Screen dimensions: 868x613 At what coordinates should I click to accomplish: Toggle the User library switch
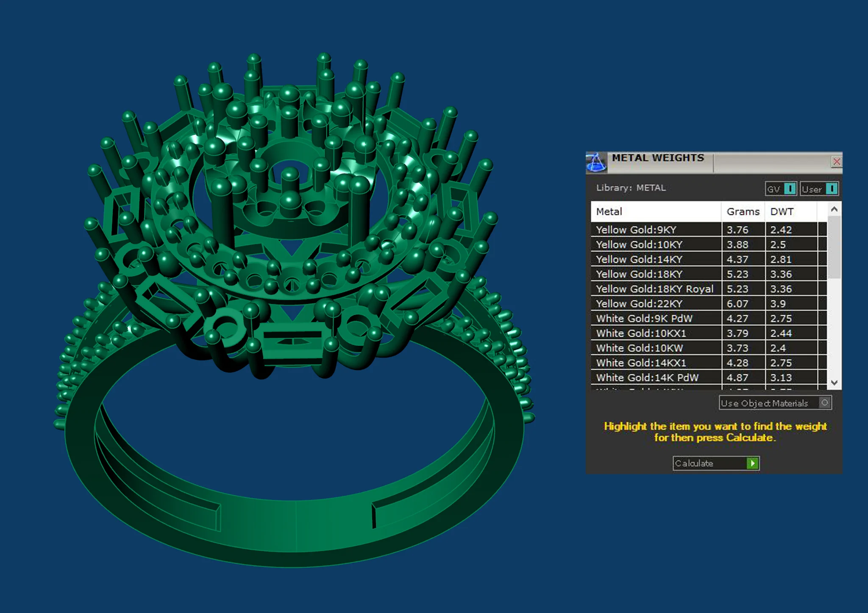(x=819, y=189)
